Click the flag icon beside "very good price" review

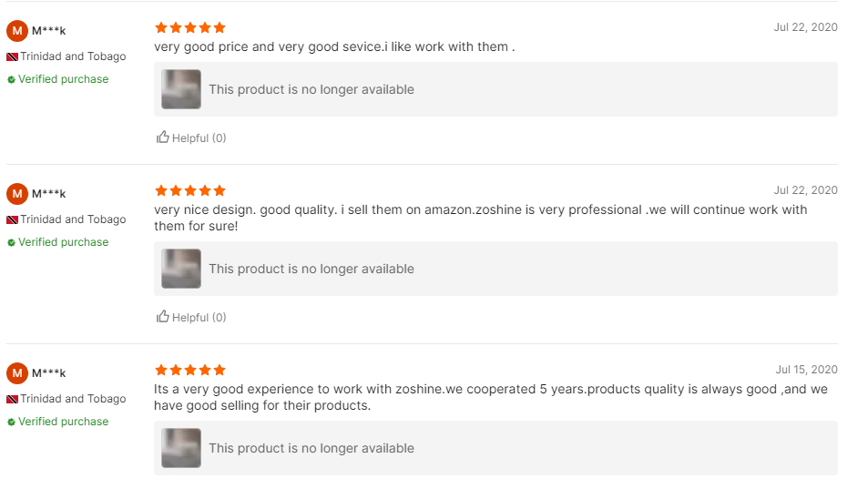tap(13, 56)
